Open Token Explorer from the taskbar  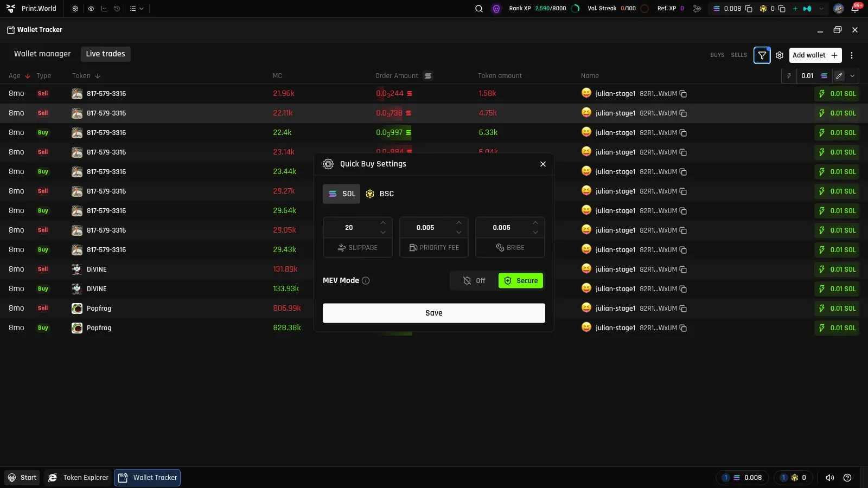coord(78,478)
